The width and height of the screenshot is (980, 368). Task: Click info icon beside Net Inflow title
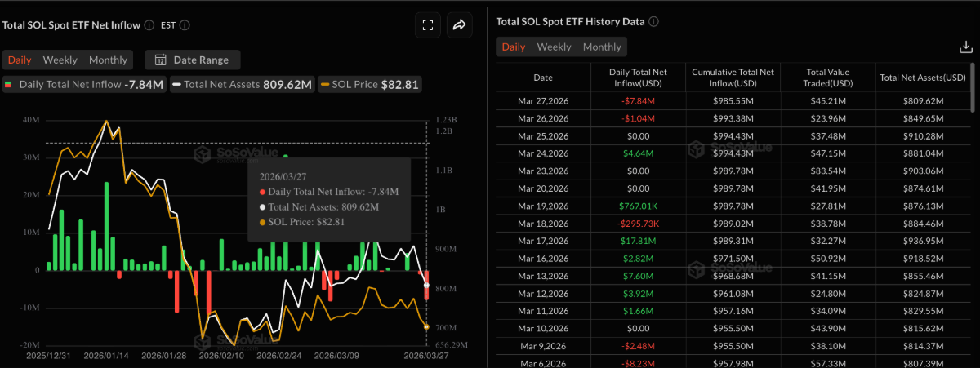149,25
